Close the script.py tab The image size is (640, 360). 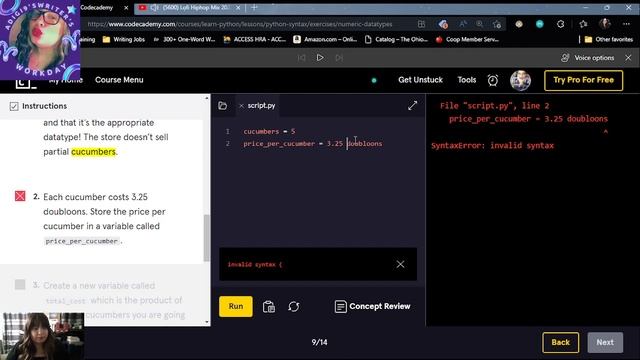241,106
